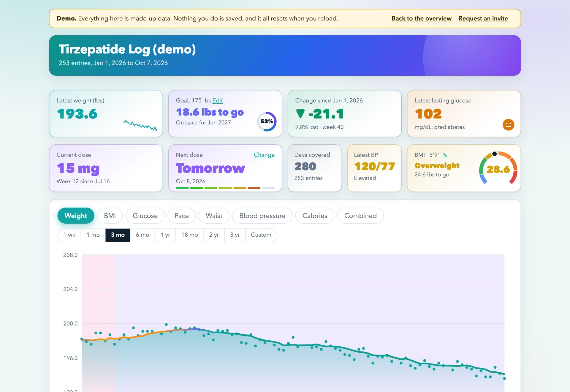Screen dimensions: 570x392
Task: Open the Request an invite link
Action: (x=483, y=18)
